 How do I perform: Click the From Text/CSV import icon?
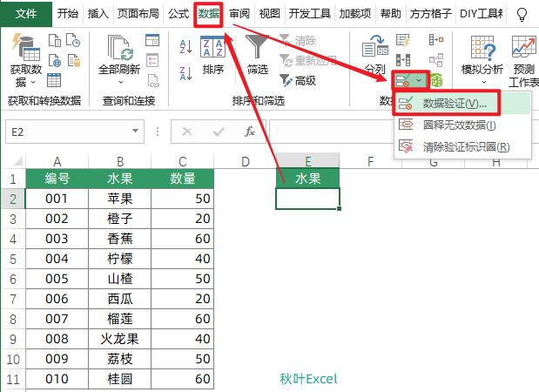pyautogui.click(x=55, y=40)
